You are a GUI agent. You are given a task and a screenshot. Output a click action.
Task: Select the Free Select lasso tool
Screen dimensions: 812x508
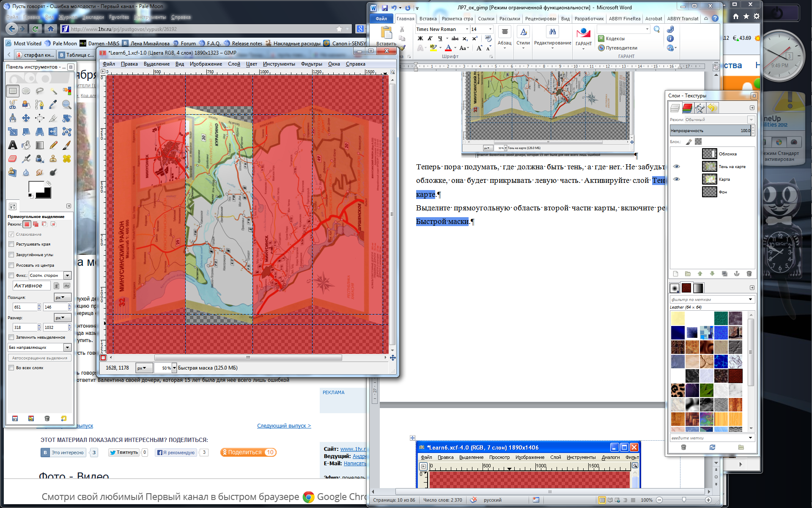click(40, 91)
